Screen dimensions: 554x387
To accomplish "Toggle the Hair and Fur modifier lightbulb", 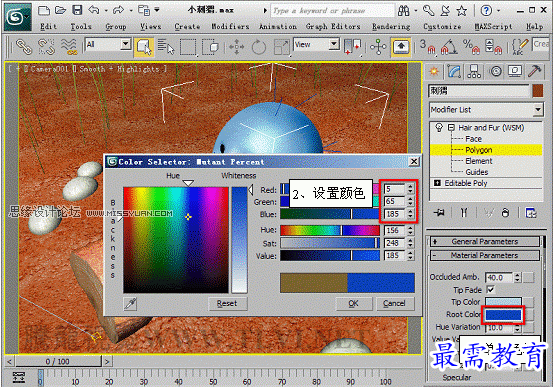I will click(x=439, y=127).
